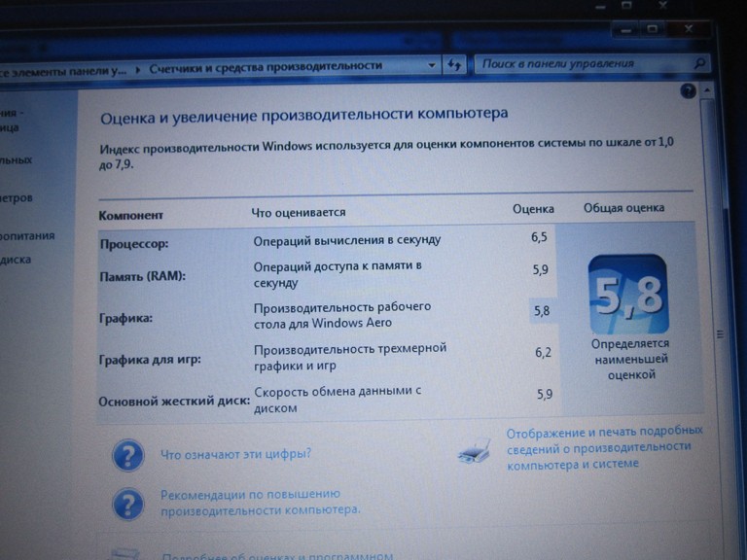Click the 'Графика для игр:' component label
Screen dimensions: 747x560
pyautogui.click(x=150, y=359)
